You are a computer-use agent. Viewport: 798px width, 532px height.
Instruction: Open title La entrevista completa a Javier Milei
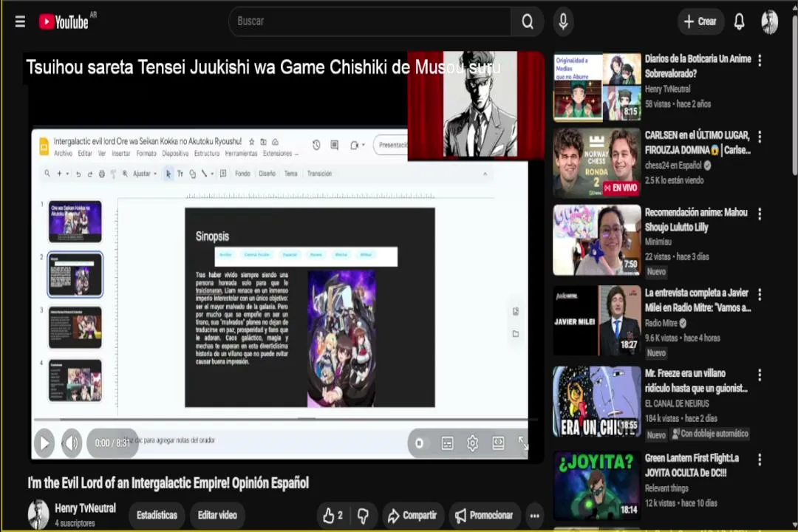point(698,300)
